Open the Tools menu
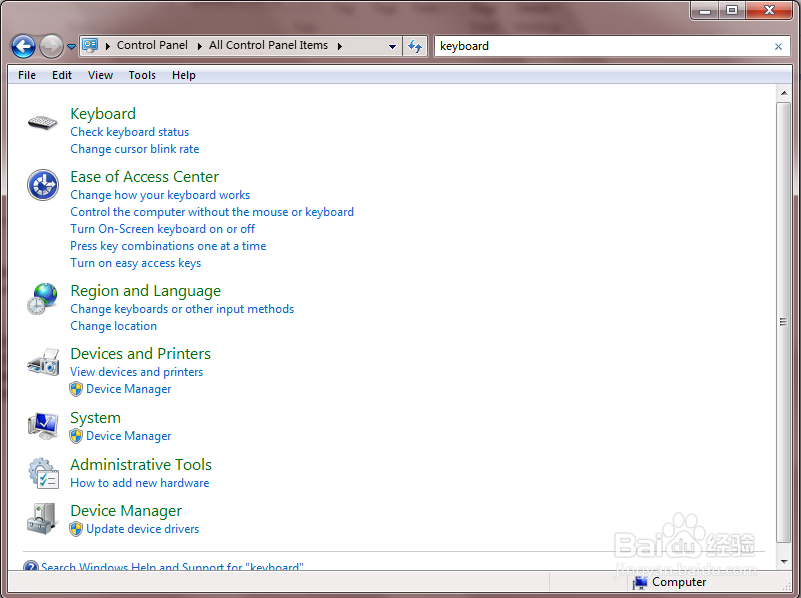This screenshot has height=598, width=801. coord(142,75)
